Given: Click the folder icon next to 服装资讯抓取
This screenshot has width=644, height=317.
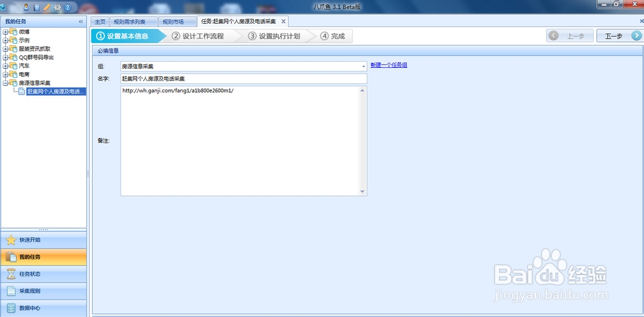Looking at the screenshot, I should click(x=13, y=49).
